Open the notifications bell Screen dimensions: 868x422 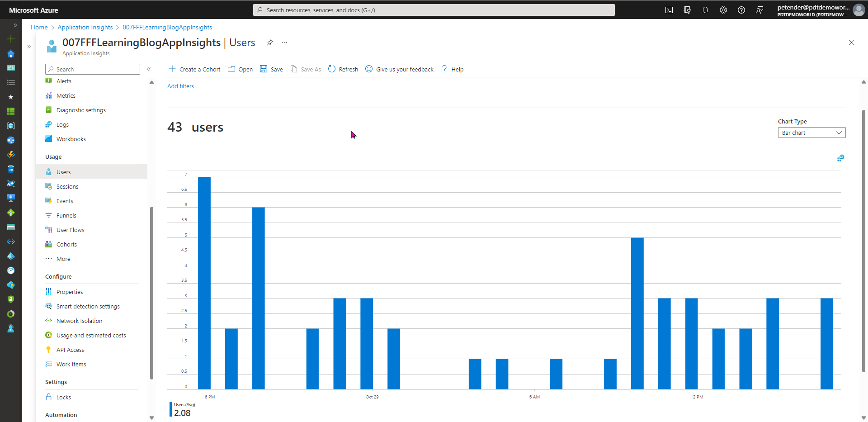705,10
